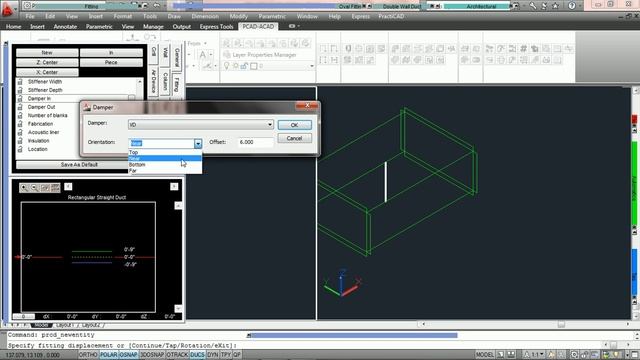Select Far in Orientation list
640x360 pixels.
(x=165, y=171)
